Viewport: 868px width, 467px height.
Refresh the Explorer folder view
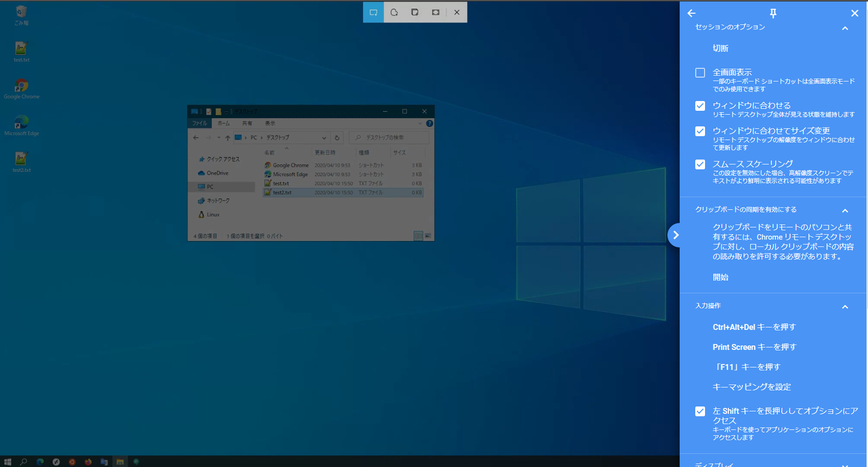click(337, 138)
